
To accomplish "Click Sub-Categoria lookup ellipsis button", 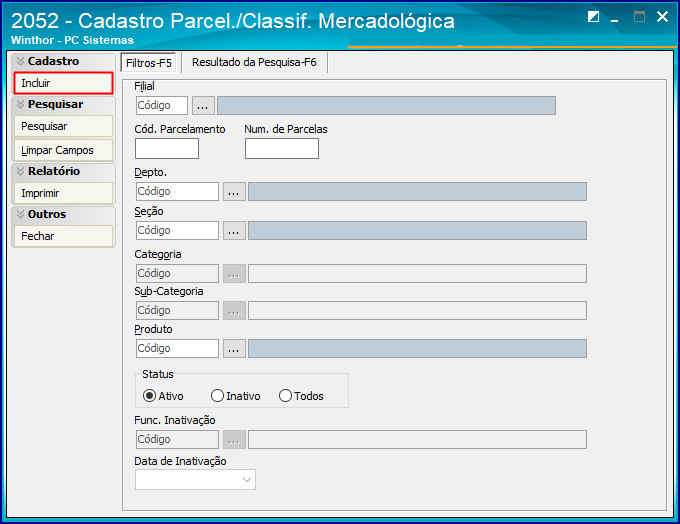I will pos(234,311).
